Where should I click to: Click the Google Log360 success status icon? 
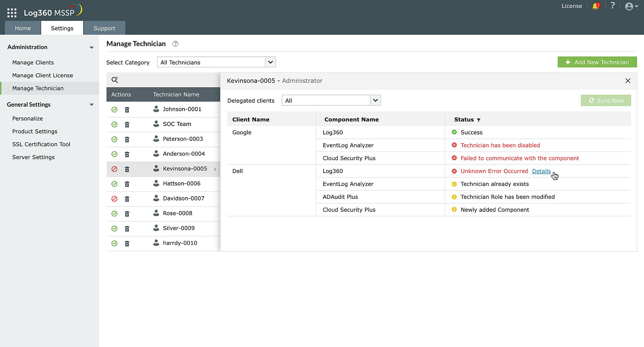pyautogui.click(x=454, y=132)
